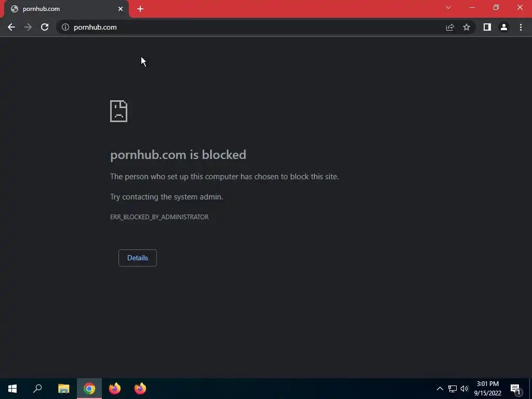Click the Chrome taskbar icon
Image resolution: width=532 pixels, height=399 pixels.
point(89,389)
